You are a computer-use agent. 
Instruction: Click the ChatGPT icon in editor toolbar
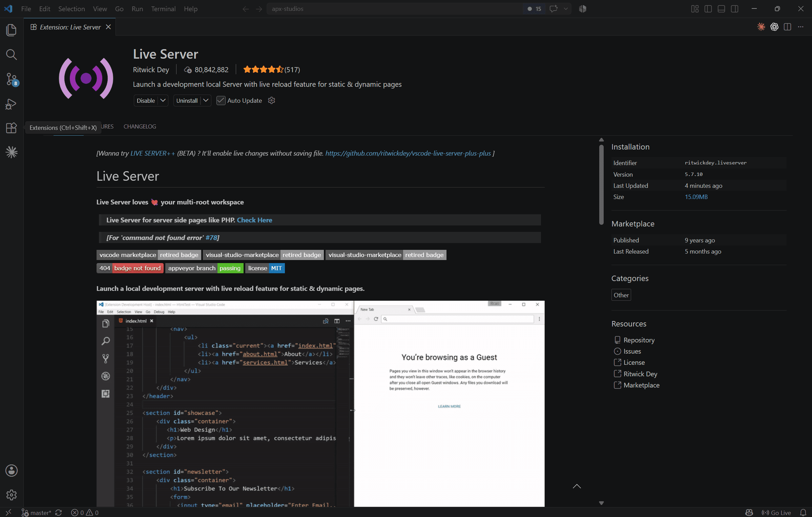[774, 27]
